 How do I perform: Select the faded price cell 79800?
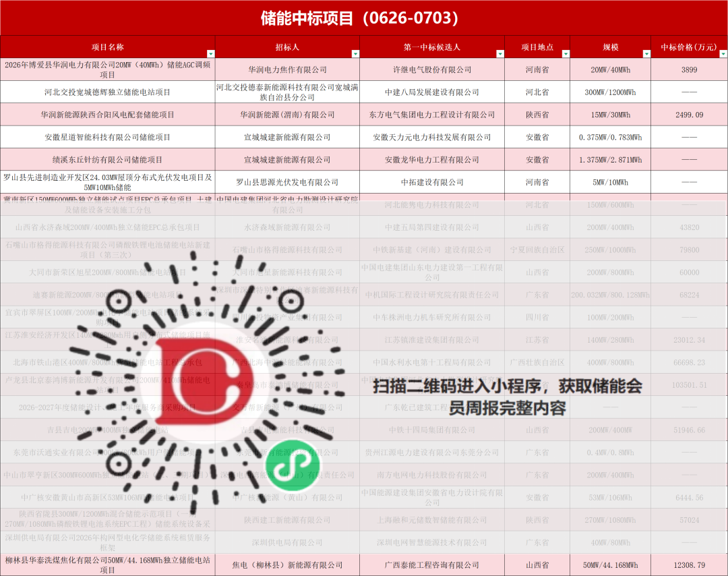[689, 250]
